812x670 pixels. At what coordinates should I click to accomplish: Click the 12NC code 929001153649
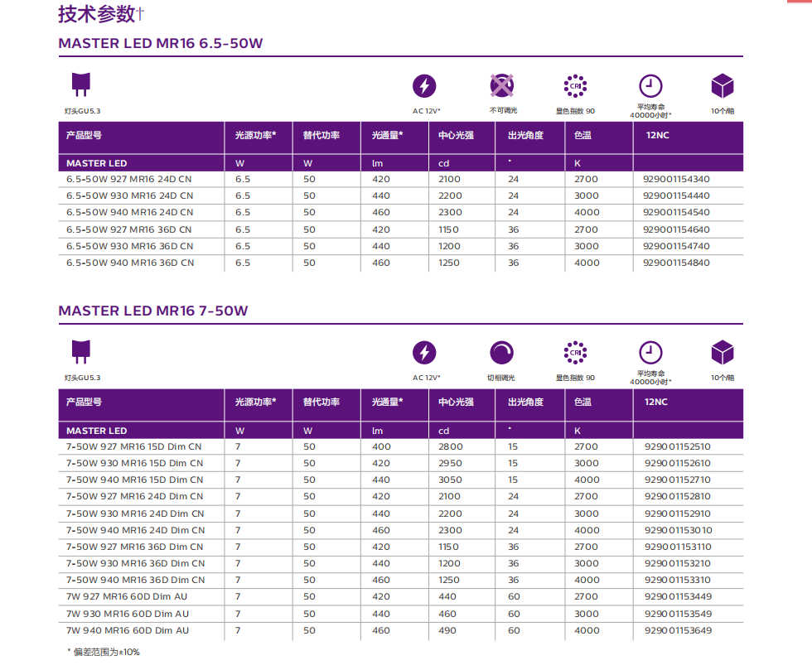679,630
